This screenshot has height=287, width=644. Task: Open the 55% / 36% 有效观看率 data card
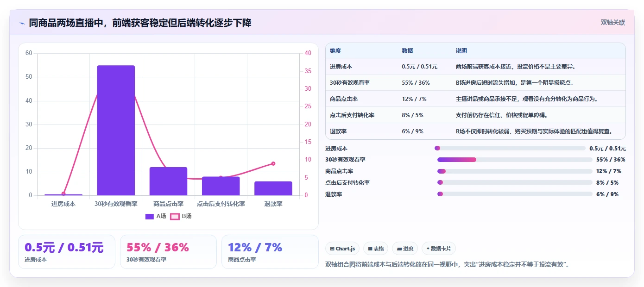coord(168,252)
